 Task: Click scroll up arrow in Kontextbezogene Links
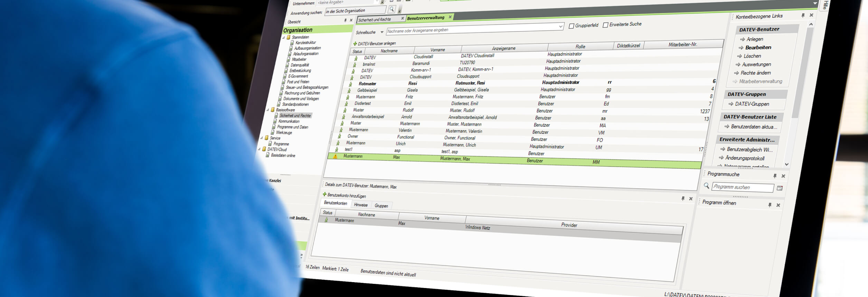click(811, 24)
